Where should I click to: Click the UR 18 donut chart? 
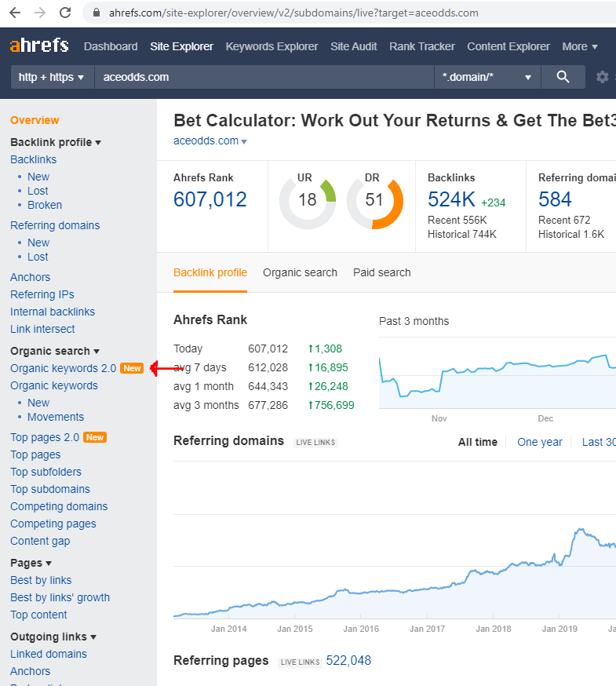pos(307,200)
